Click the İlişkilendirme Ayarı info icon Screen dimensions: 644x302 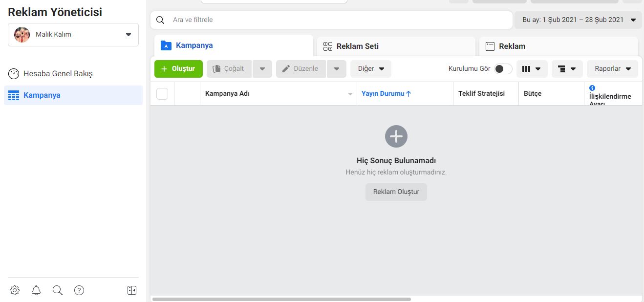pos(593,88)
